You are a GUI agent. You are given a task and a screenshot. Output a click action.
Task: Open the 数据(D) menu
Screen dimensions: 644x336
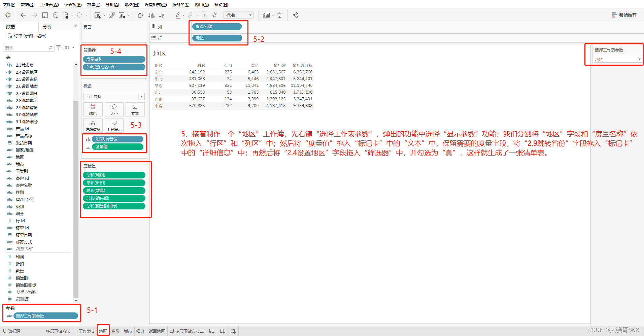coord(28,5)
